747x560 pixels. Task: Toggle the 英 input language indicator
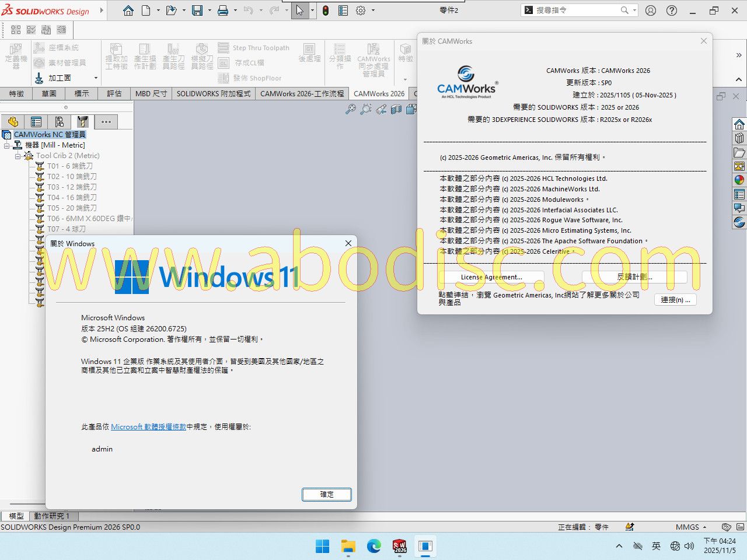(656, 546)
